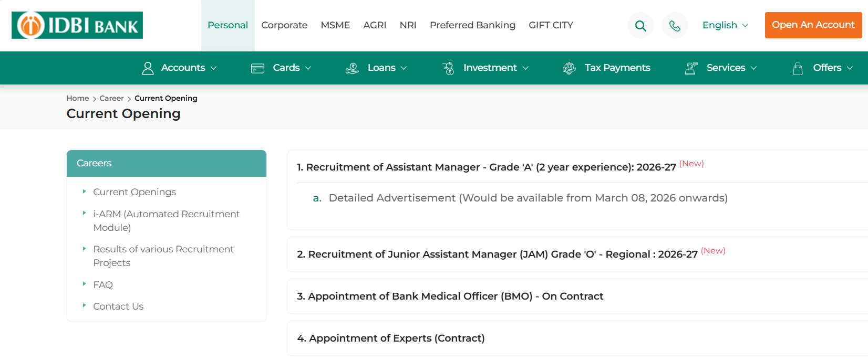Click the IDBI Bank logo
The image size is (868, 361).
click(x=77, y=25)
